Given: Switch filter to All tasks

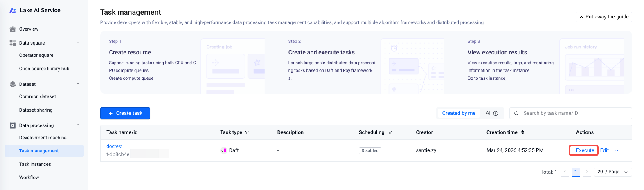Looking at the screenshot, I should (x=489, y=113).
